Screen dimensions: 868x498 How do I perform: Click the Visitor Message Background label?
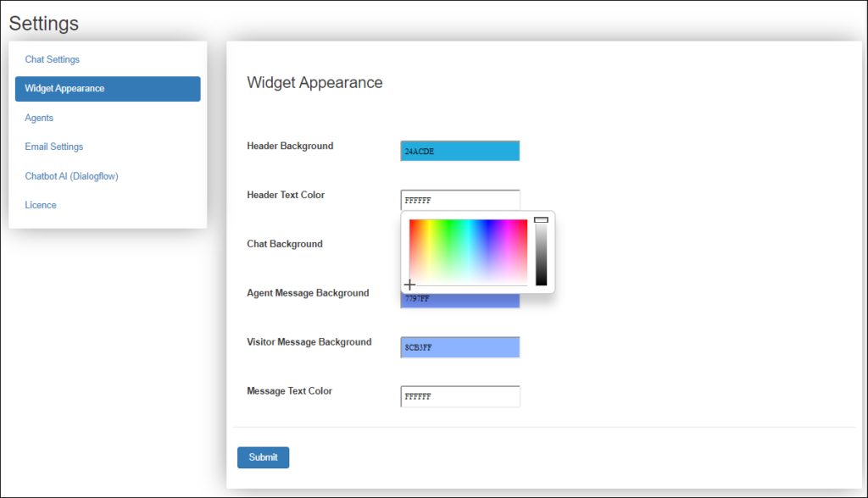[309, 342]
